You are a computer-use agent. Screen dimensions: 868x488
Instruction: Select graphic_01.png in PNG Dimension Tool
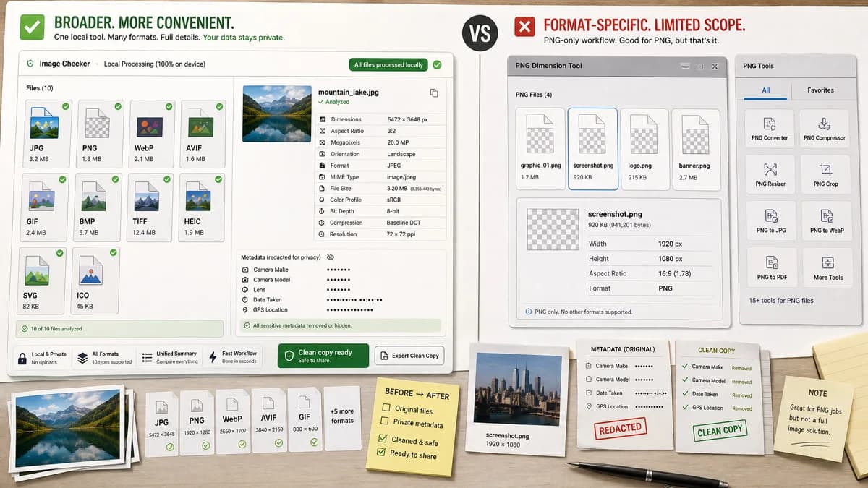click(540, 149)
